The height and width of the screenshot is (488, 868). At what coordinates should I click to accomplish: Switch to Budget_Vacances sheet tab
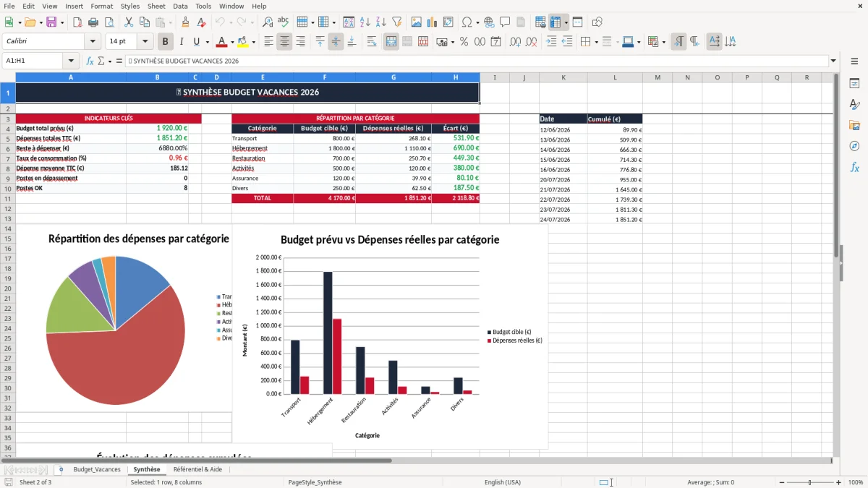(97, 469)
